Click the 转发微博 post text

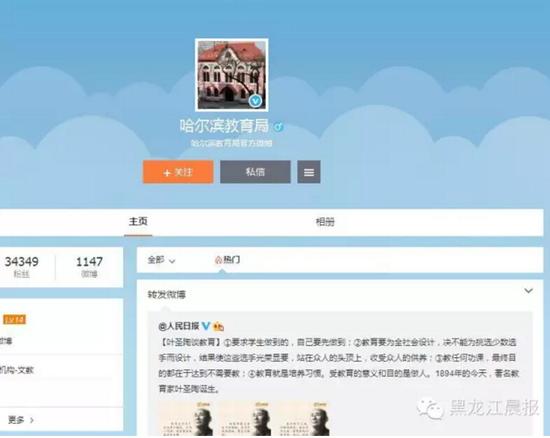(167, 295)
